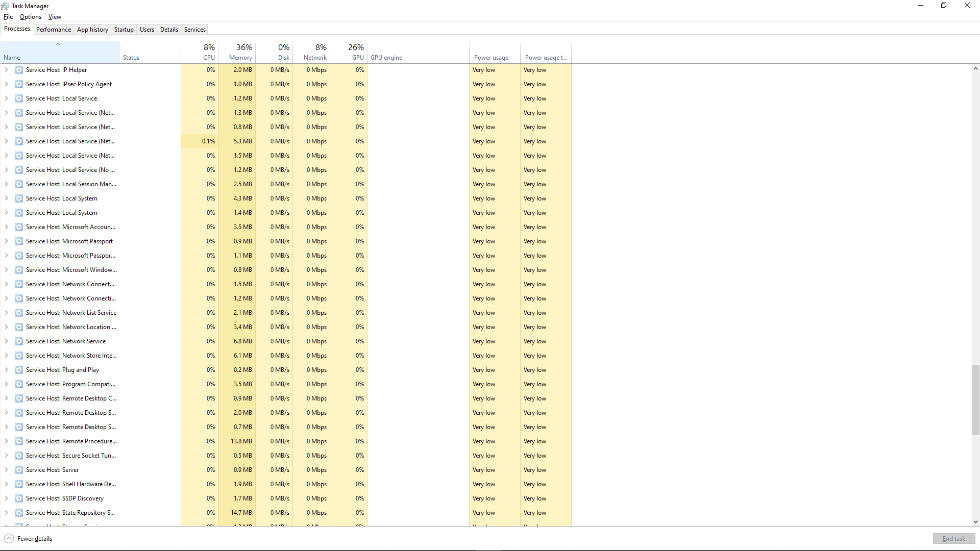The width and height of the screenshot is (980, 551).
Task: Sort processes by GPU column header
Action: pos(349,52)
